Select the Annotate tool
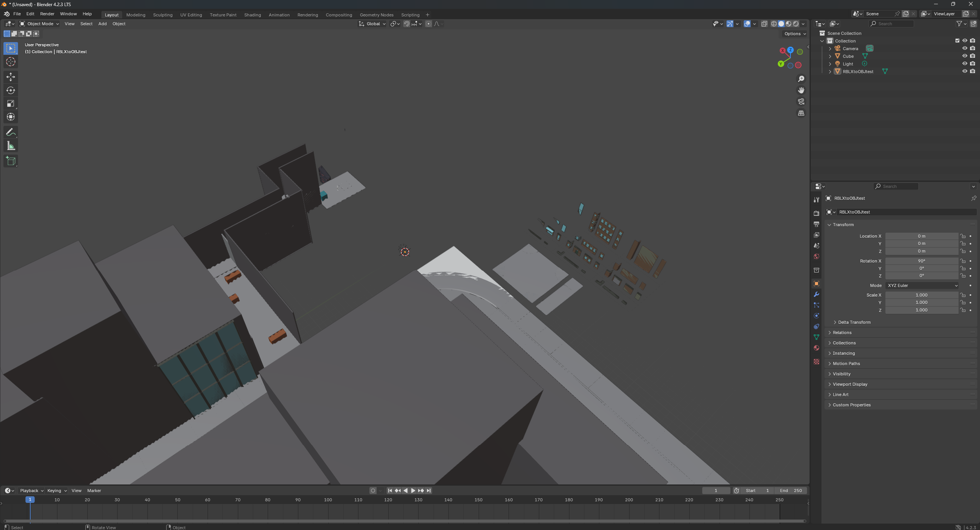The width and height of the screenshot is (980, 530). [x=11, y=132]
